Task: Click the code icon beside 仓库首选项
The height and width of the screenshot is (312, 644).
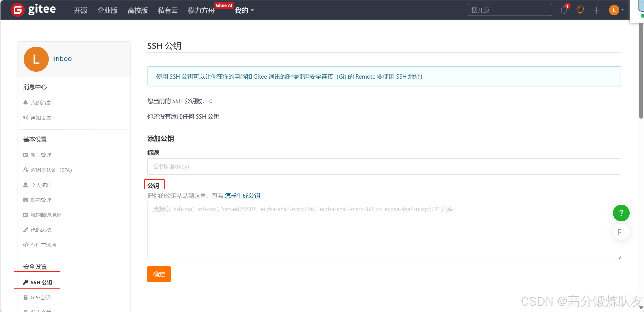Action: (x=26, y=245)
